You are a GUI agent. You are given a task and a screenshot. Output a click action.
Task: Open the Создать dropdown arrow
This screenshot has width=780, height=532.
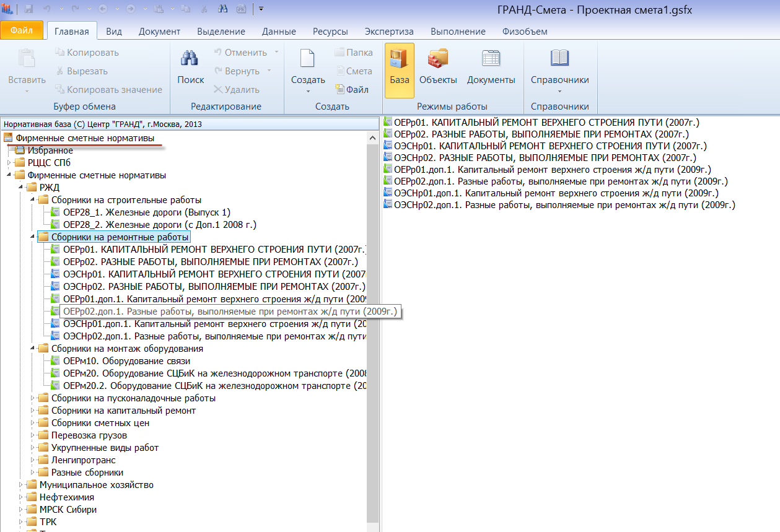(308, 91)
